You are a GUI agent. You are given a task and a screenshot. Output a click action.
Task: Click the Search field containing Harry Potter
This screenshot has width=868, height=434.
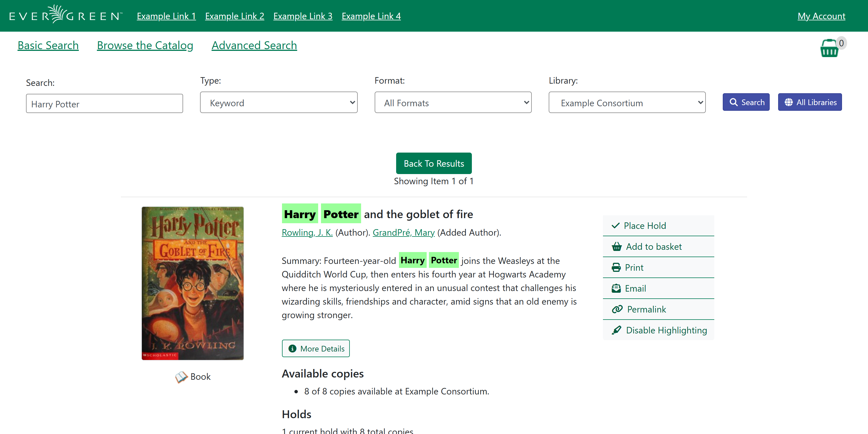click(x=105, y=103)
